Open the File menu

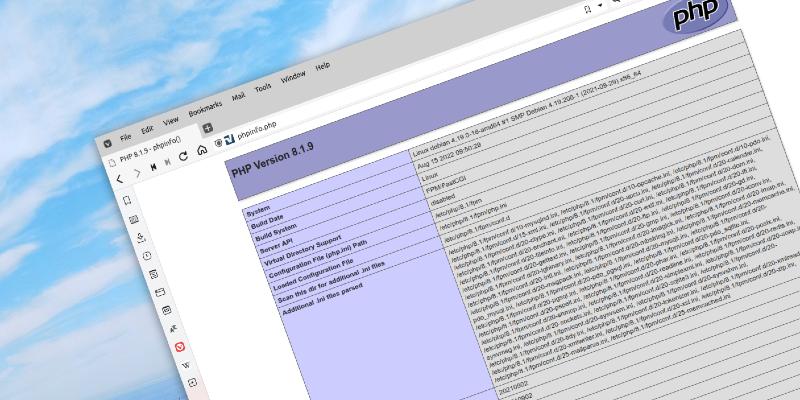coord(126,136)
